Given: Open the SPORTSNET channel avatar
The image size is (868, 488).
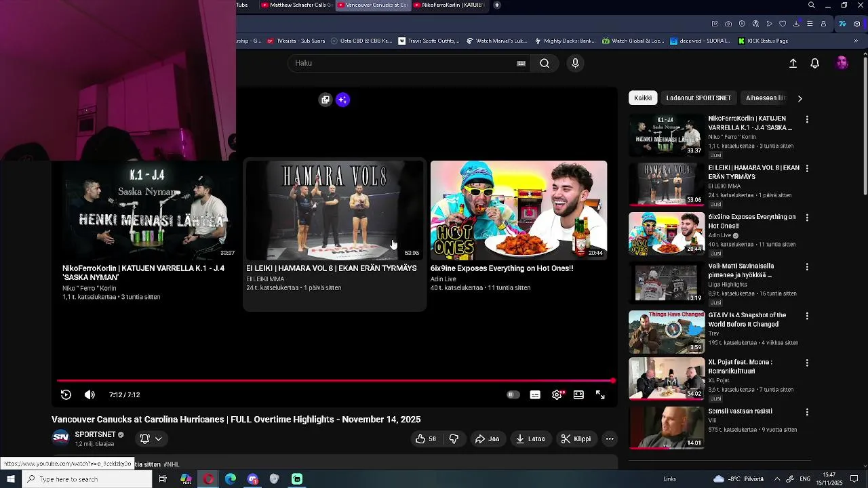Looking at the screenshot, I should (61, 438).
